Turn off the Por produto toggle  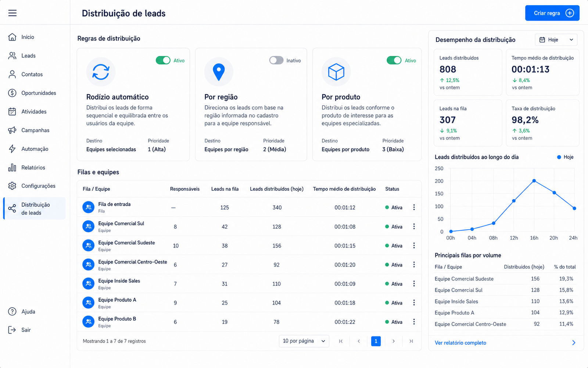394,60
